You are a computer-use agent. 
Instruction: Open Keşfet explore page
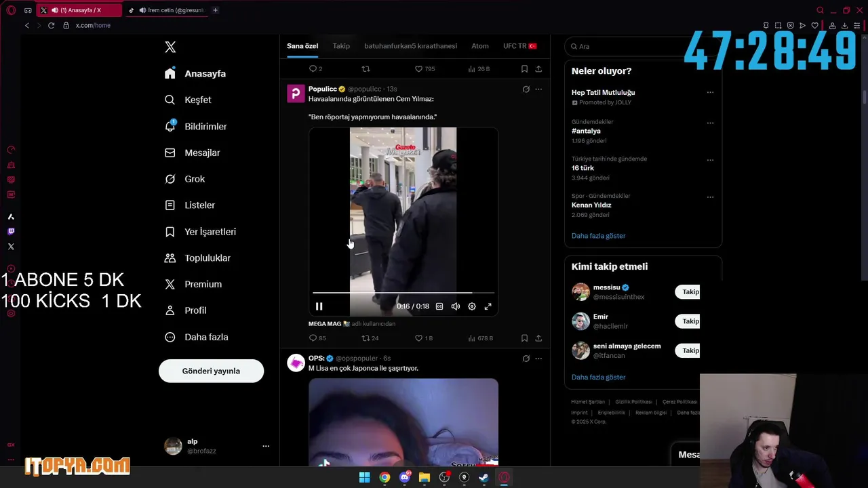(188, 100)
